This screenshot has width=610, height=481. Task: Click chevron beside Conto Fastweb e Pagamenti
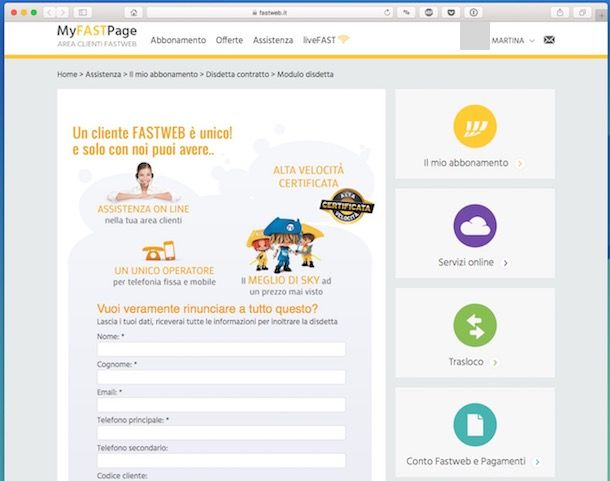[x=537, y=462]
